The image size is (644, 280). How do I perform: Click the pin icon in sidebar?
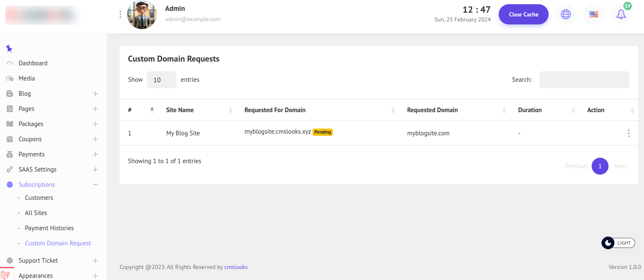pos(9,48)
